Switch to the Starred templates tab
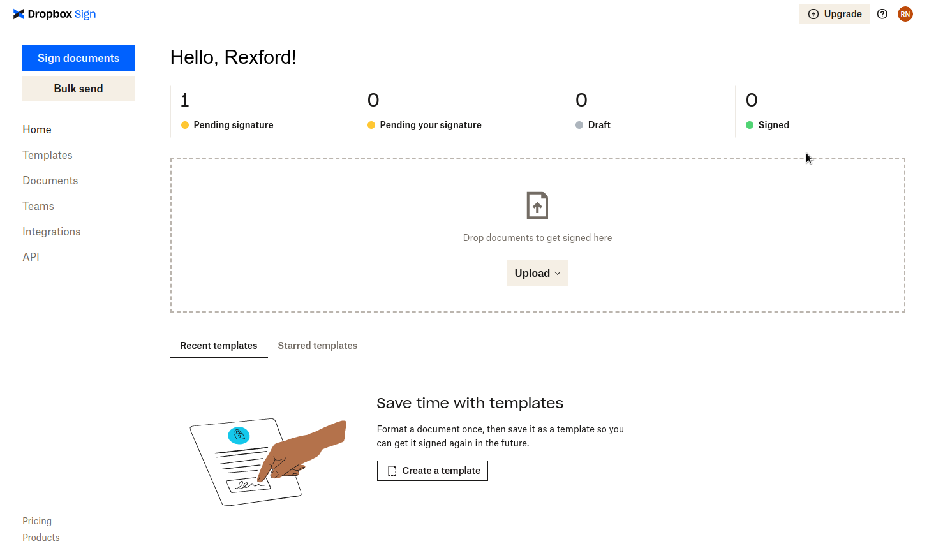The width and height of the screenshot is (950, 560). pos(317,345)
